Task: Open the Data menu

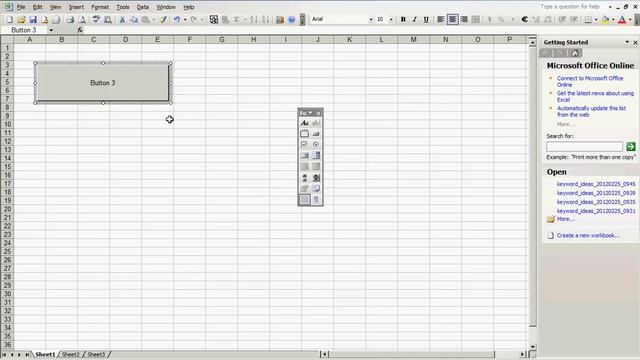Action: pyautogui.click(x=142, y=7)
